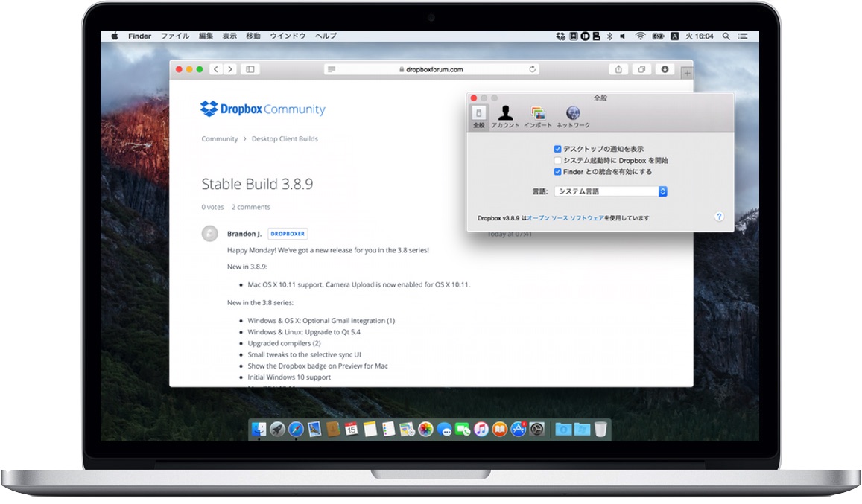This screenshot has height=504, width=862.
Task: Open Notification Center icon
Action: (743, 36)
